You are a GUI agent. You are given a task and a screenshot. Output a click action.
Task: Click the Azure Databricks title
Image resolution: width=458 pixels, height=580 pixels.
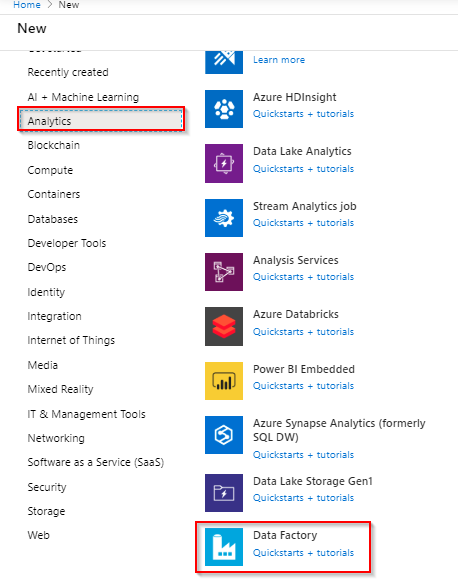(x=296, y=314)
